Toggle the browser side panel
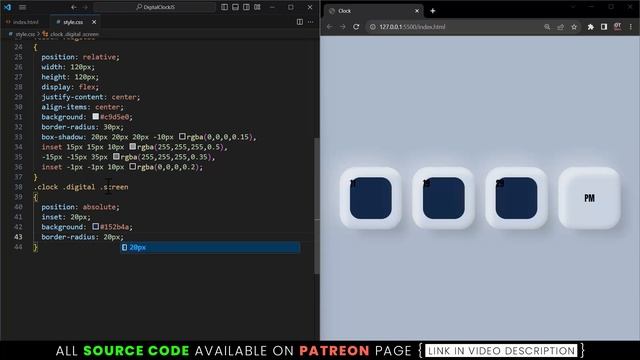640x360 pixels. (604, 27)
